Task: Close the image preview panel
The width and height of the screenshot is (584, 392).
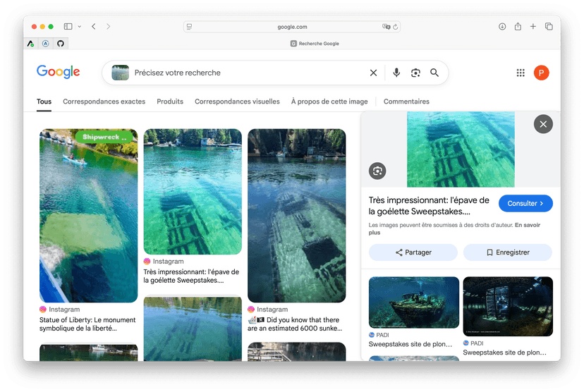Action: pyautogui.click(x=543, y=124)
